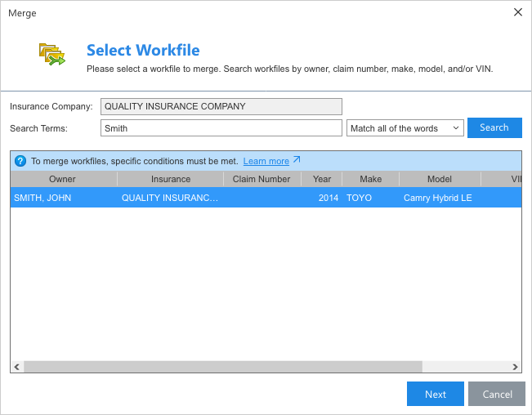
Task: Click the merge workfile folder icon
Action: click(51, 54)
